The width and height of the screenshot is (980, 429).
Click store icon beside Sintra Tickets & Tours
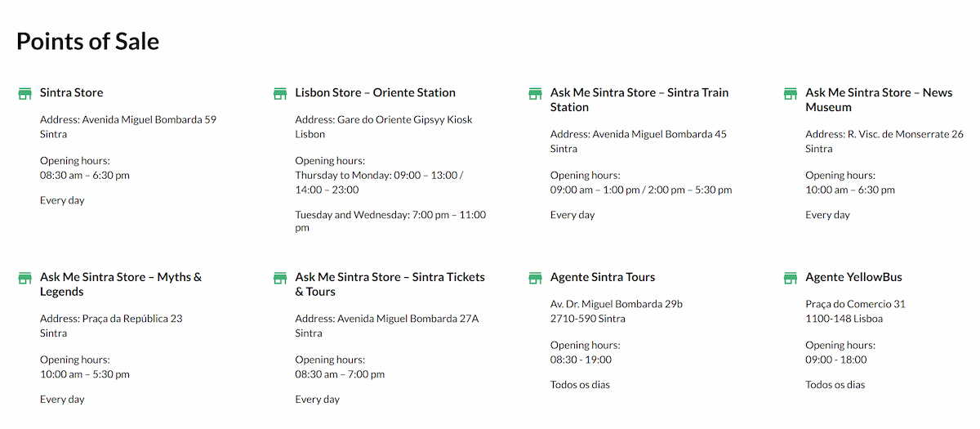point(280,279)
